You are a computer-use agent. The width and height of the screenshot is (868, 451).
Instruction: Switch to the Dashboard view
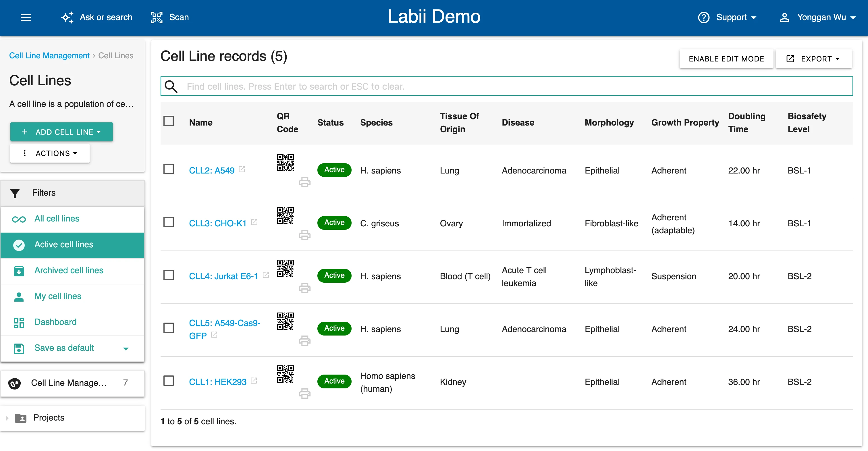point(55,322)
